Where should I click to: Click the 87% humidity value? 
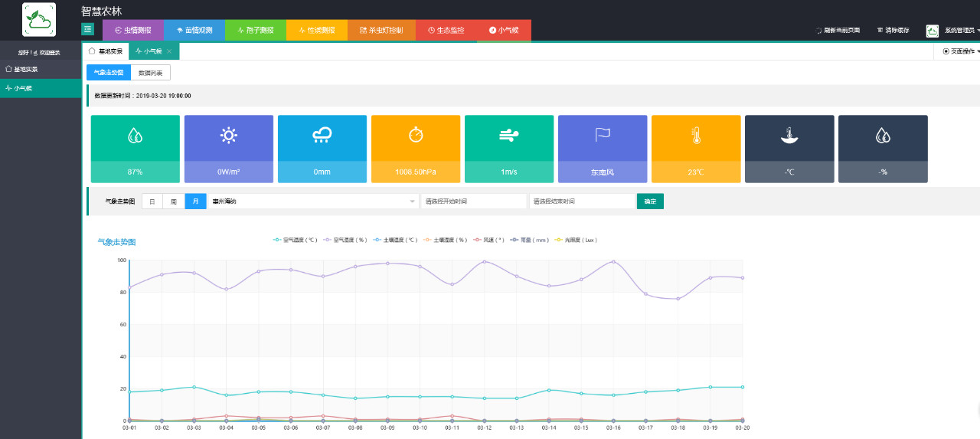[x=136, y=172]
